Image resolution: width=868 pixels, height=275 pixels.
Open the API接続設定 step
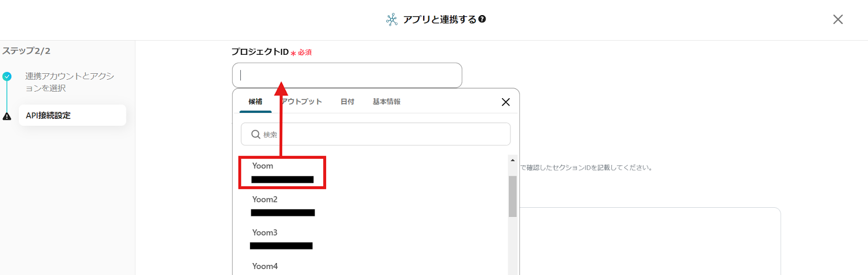pos(72,116)
